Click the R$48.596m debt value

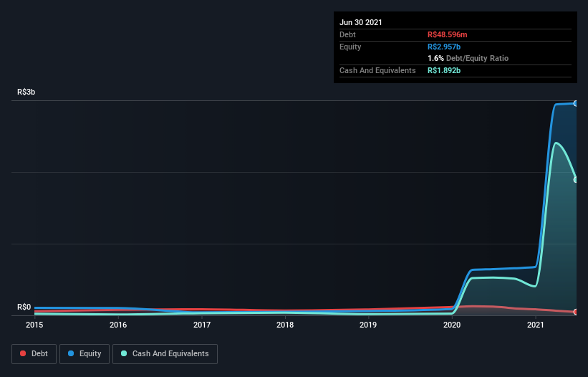(x=448, y=35)
